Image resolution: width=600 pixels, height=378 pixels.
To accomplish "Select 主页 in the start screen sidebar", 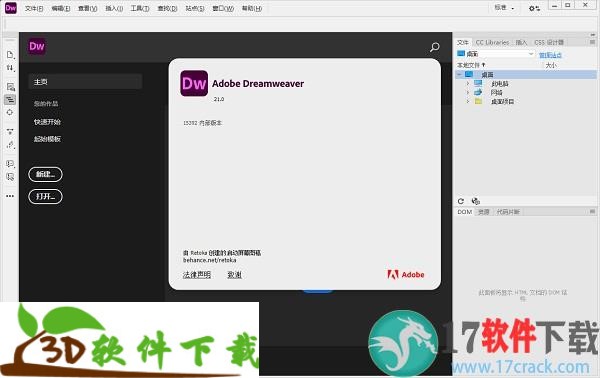I will tap(85, 82).
